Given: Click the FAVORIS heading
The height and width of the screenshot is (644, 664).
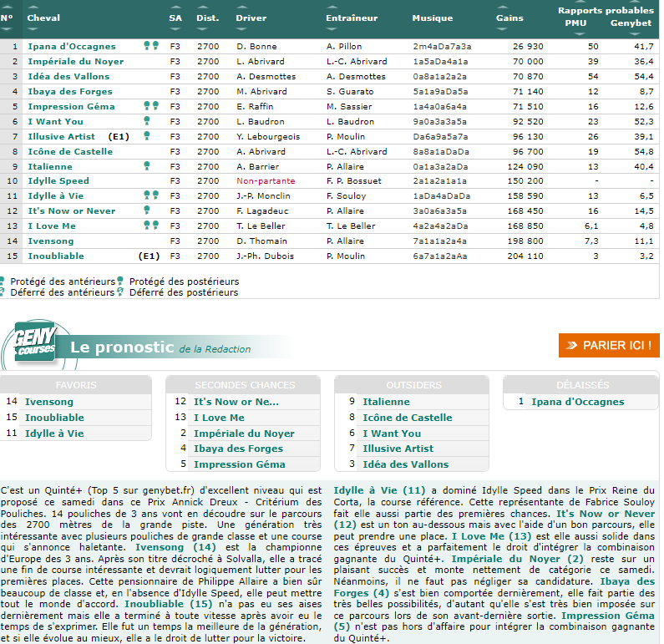Looking at the screenshot, I should pos(76,385).
